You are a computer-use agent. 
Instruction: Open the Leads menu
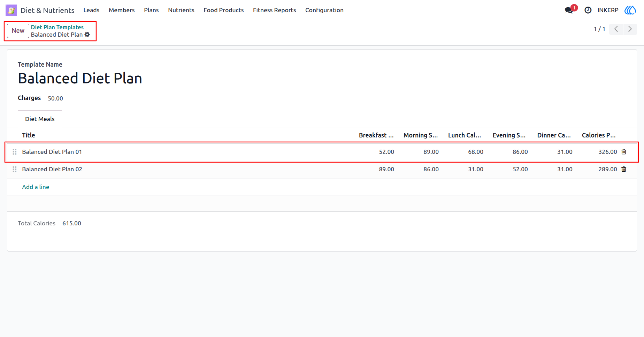click(x=91, y=10)
